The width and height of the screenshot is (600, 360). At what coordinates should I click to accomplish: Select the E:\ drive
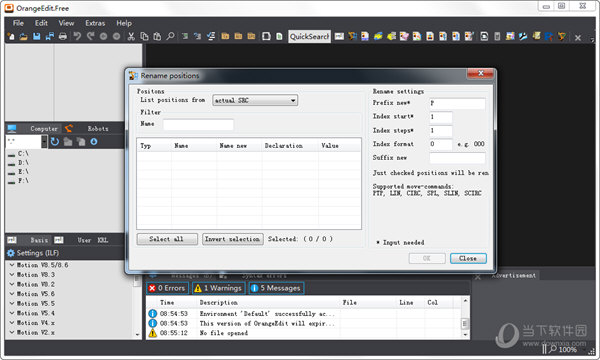coord(19,171)
